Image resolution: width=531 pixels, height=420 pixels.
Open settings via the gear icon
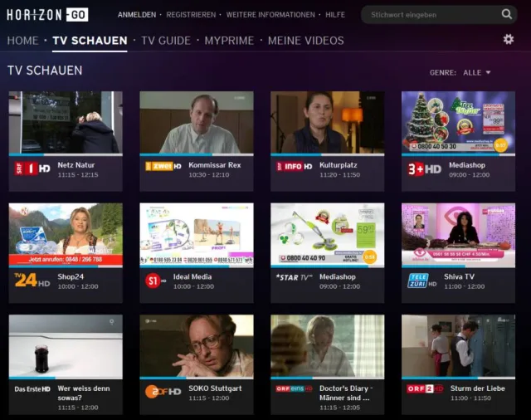click(x=509, y=39)
